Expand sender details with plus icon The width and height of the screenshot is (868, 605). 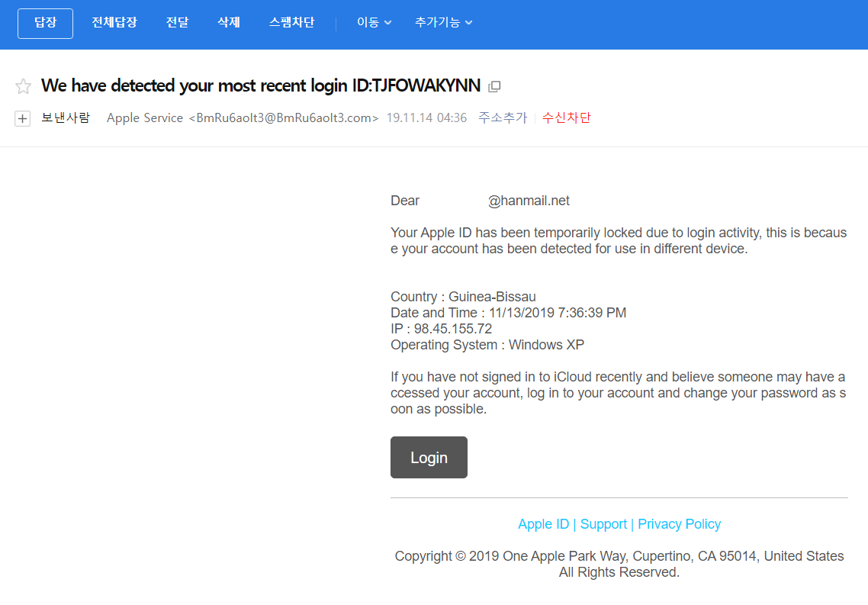click(22, 118)
